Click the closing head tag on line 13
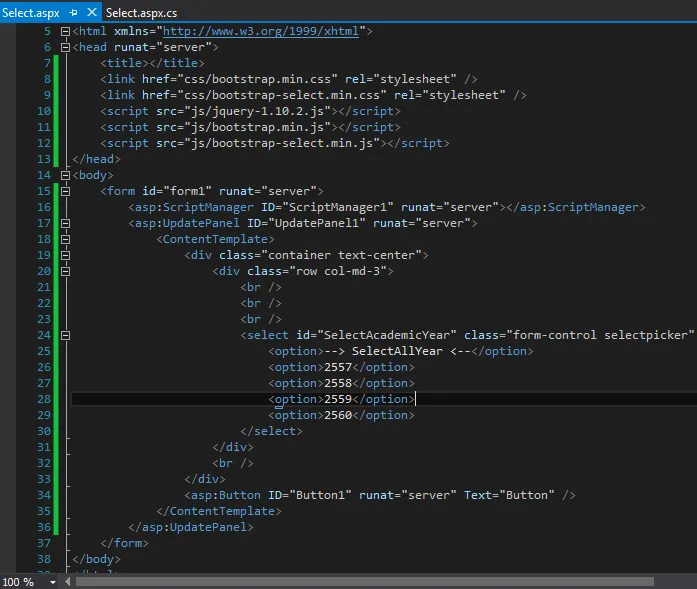Image resolution: width=697 pixels, height=589 pixels. pyautogui.click(x=96, y=159)
